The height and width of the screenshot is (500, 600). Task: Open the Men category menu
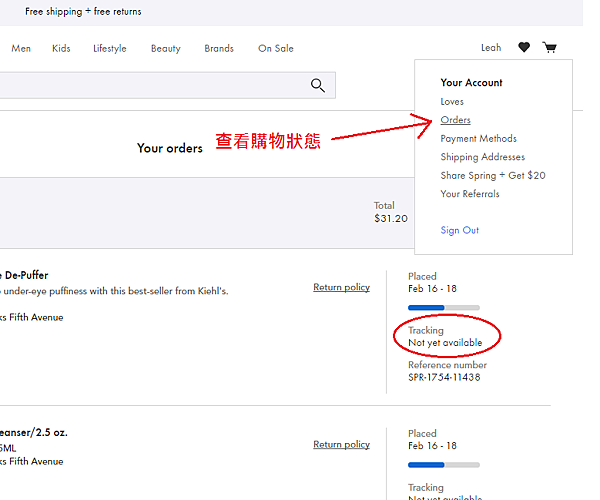pyautogui.click(x=21, y=48)
